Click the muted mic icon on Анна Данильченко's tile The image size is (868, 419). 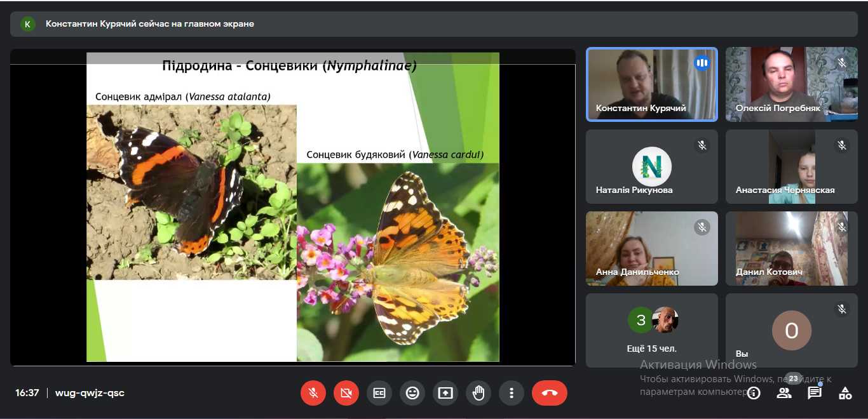(702, 227)
